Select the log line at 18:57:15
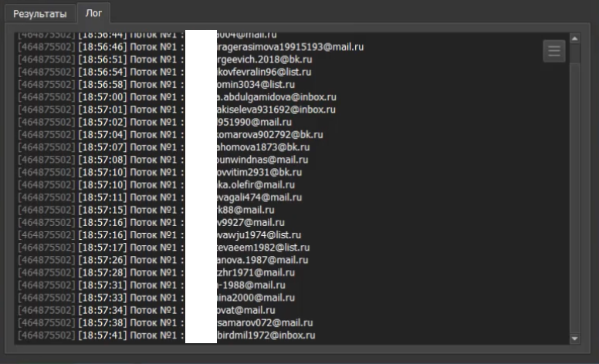This screenshot has width=599, height=364. (147, 210)
